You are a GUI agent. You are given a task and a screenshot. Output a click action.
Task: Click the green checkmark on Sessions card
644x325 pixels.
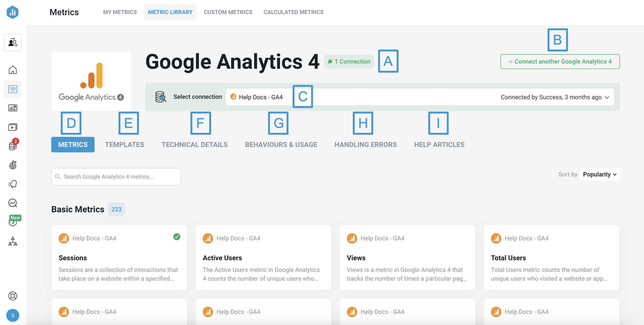pyautogui.click(x=177, y=237)
